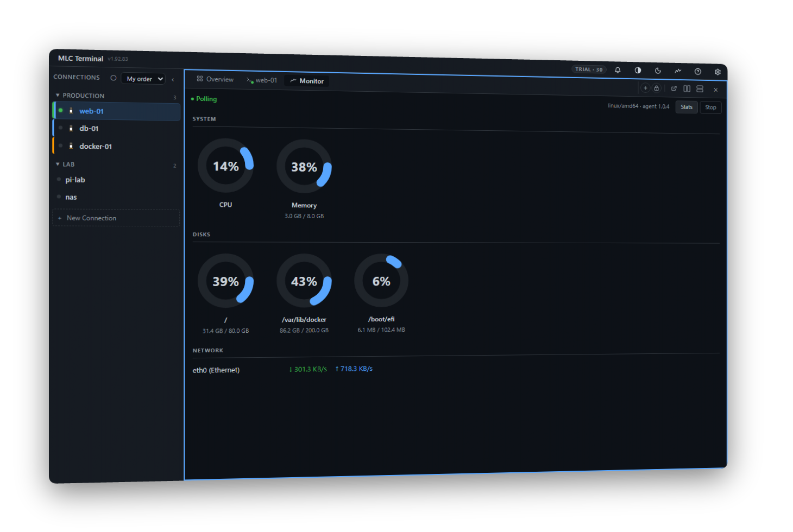
Task: Click the Linux penguin icon for docker-01
Action: [71, 145]
